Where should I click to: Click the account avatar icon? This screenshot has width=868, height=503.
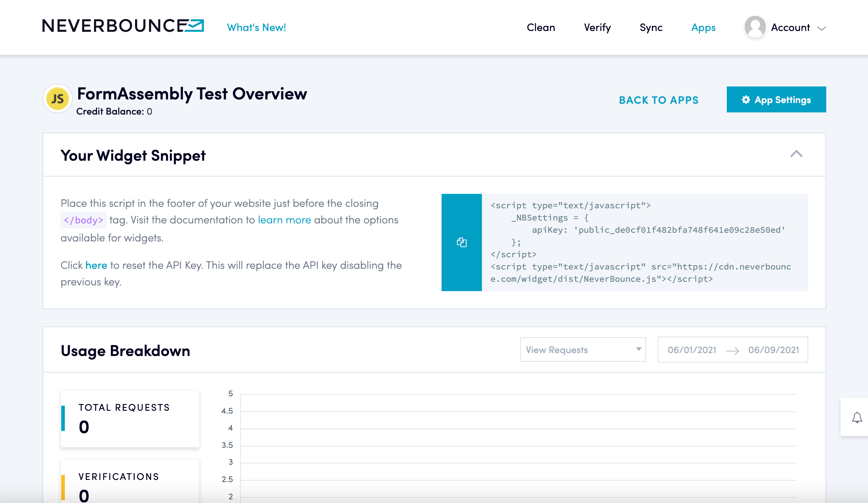[755, 27]
